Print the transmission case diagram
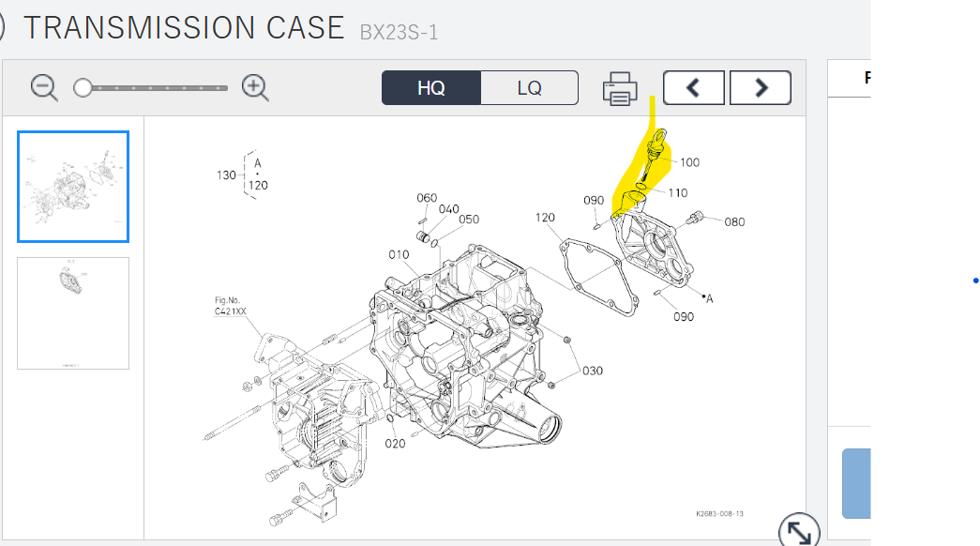Screen dimensions: 980x546 (x=620, y=88)
